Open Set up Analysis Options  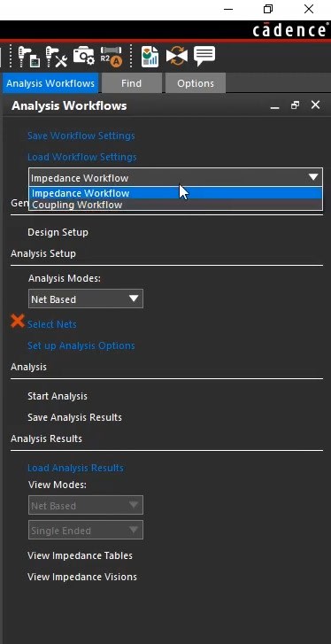pos(81,345)
